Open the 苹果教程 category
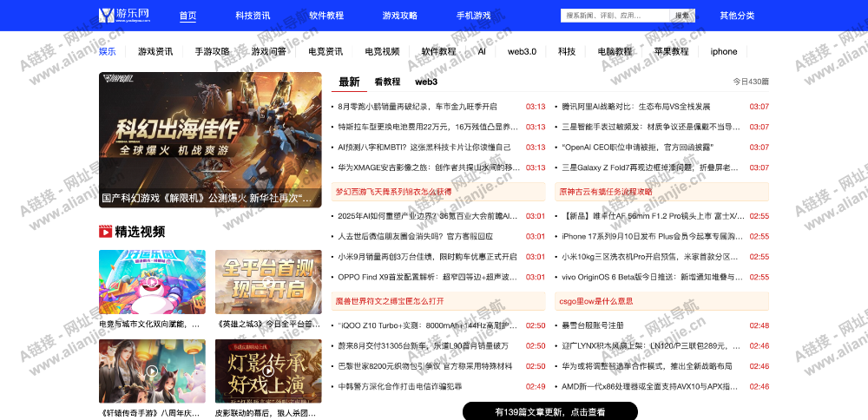This screenshot has width=868, height=420. pos(672,51)
